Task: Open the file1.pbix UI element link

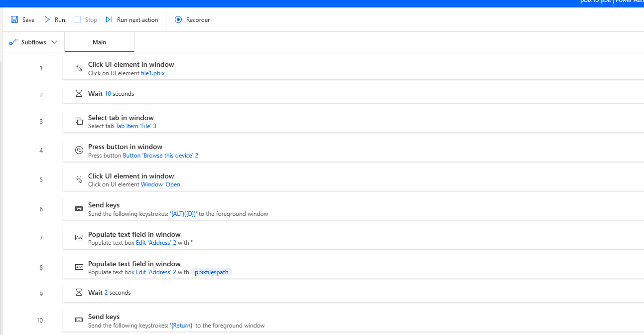Action: [x=152, y=73]
